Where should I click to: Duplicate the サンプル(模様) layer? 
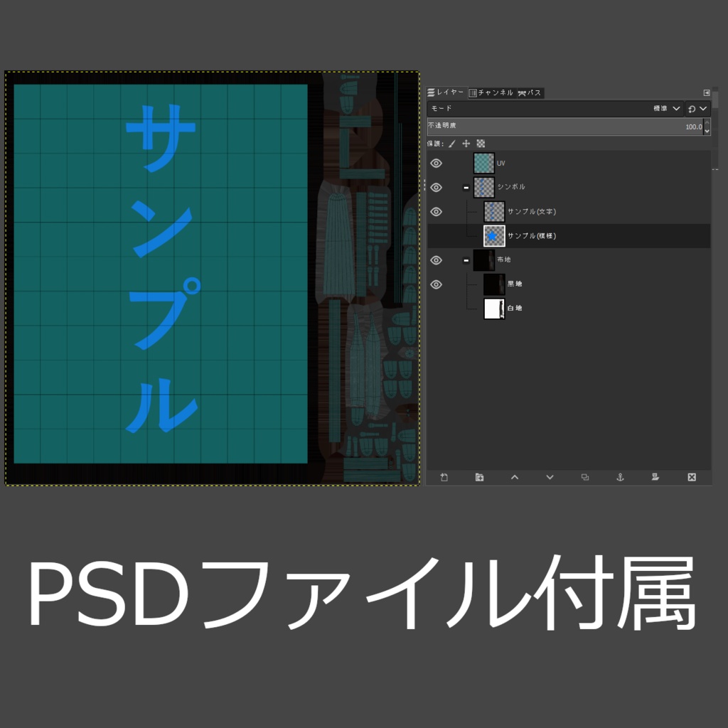click(585, 477)
